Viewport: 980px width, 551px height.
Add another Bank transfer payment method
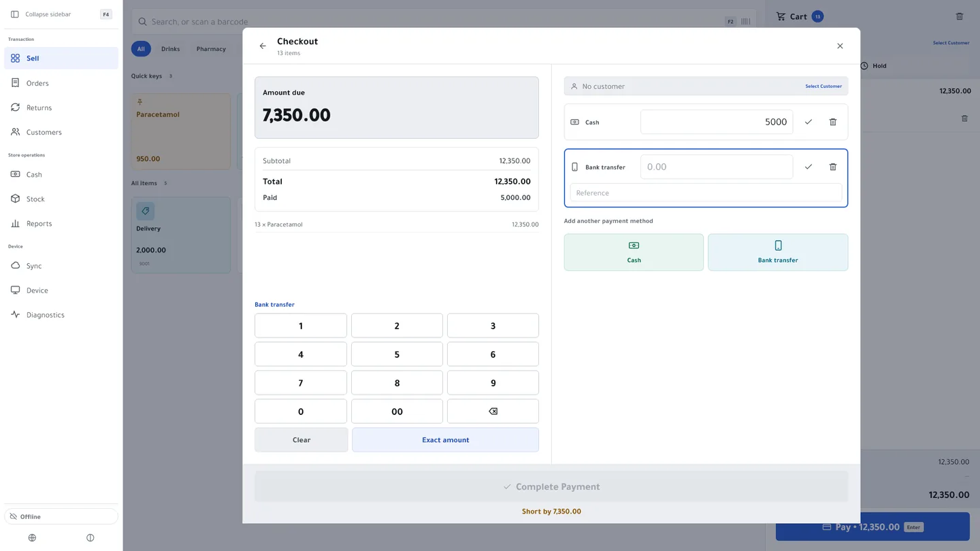click(778, 252)
